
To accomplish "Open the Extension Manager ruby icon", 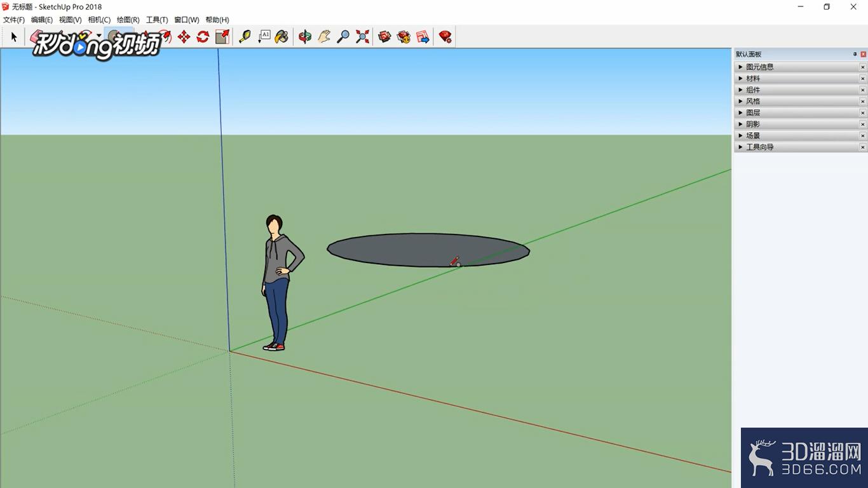I will tap(445, 37).
